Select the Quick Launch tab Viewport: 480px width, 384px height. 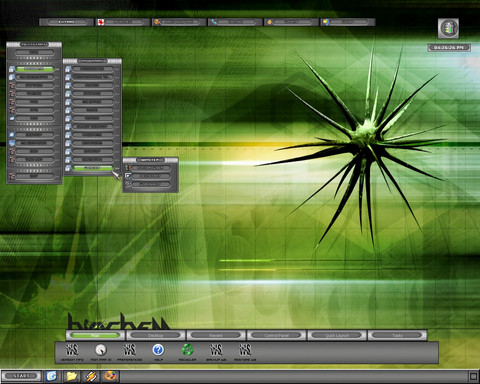337,335
